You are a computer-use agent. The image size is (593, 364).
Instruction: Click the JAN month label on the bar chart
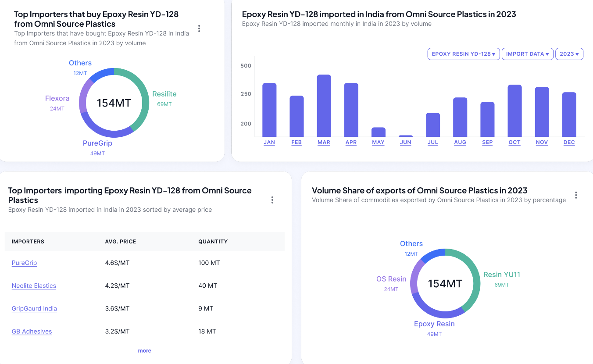point(269,142)
